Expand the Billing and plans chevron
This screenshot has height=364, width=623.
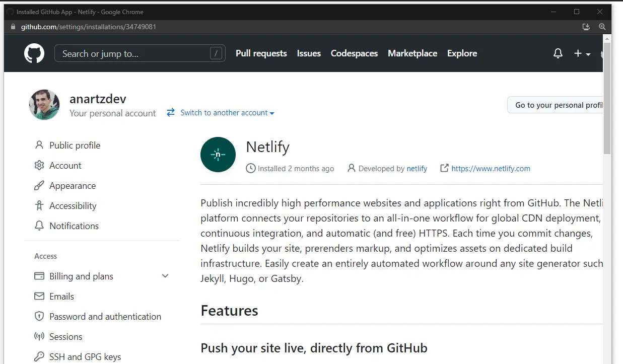pyautogui.click(x=165, y=276)
